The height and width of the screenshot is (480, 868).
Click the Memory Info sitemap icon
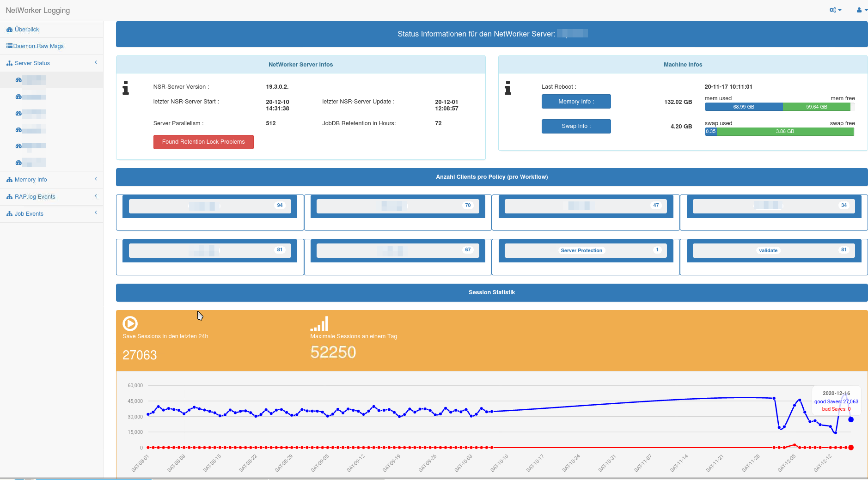[9, 180]
